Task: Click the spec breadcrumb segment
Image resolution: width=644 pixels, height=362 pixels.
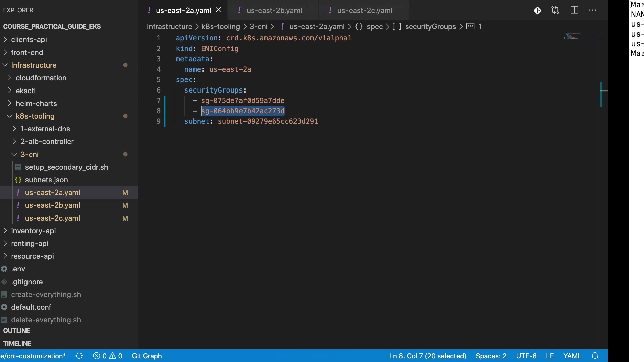Action: tap(374, 26)
